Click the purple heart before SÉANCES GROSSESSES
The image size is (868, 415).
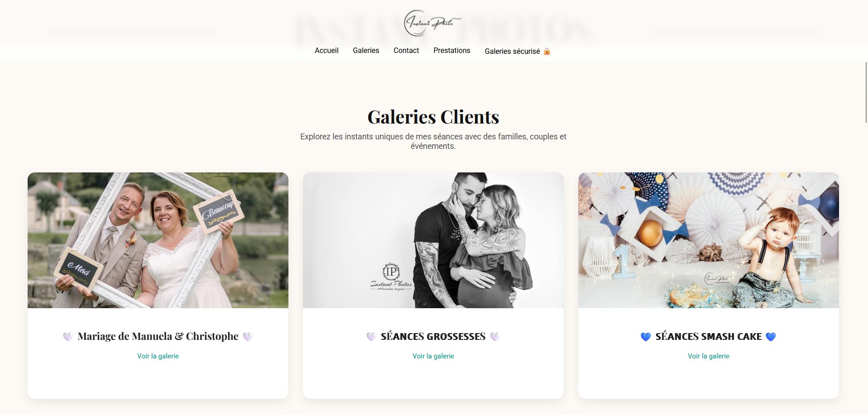point(371,336)
